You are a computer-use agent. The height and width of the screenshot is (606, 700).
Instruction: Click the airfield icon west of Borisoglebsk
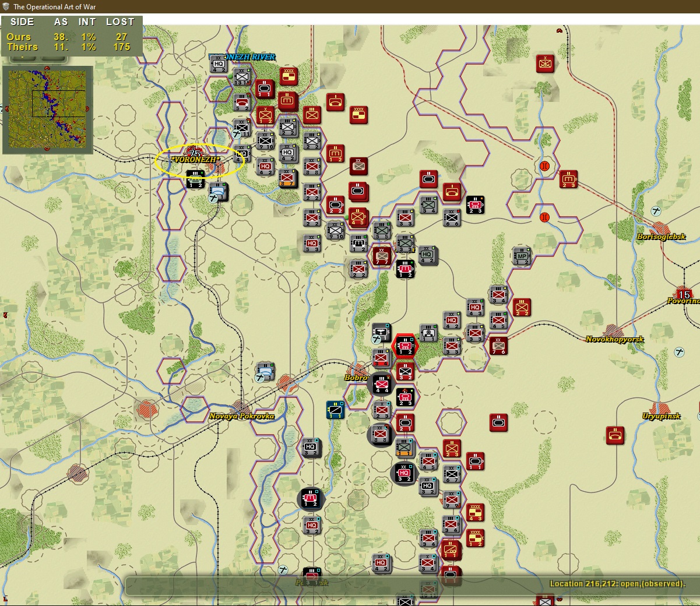click(x=656, y=211)
